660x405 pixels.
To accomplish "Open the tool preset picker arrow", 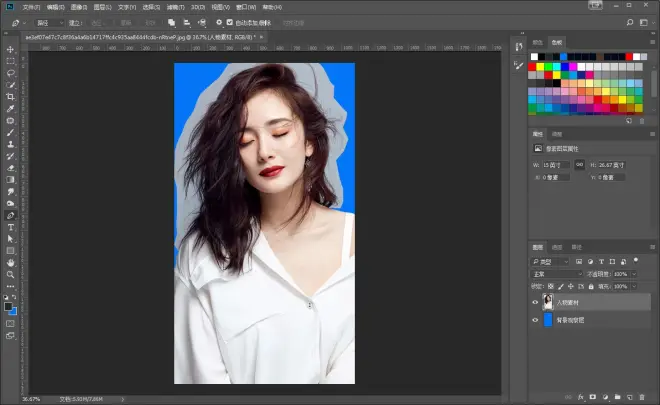I will click(24, 23).
